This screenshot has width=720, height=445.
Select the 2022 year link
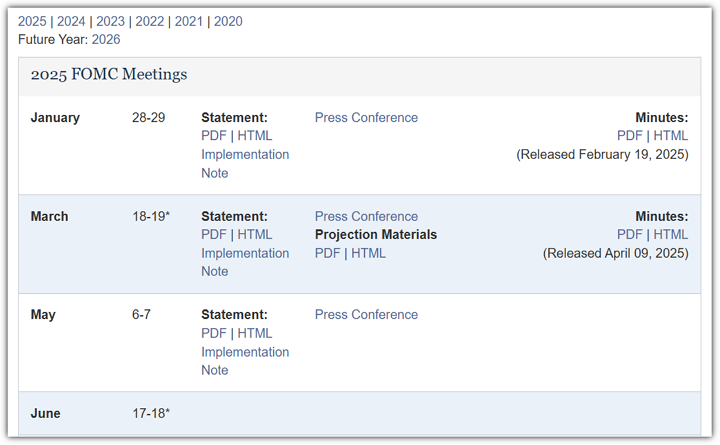click(149, 21)
